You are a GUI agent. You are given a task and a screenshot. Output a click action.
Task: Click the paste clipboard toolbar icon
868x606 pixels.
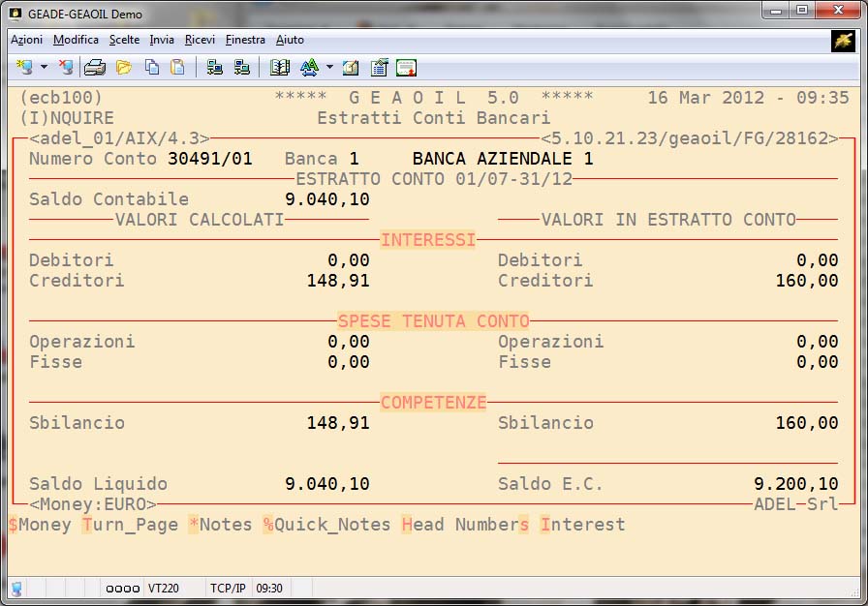pos(177,68)
